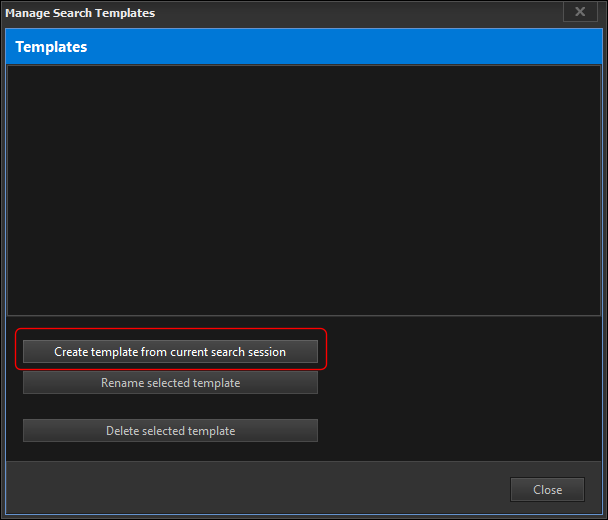Hit the greyed-out Delete selected template button
608x520 pixels.
point(170,431)
